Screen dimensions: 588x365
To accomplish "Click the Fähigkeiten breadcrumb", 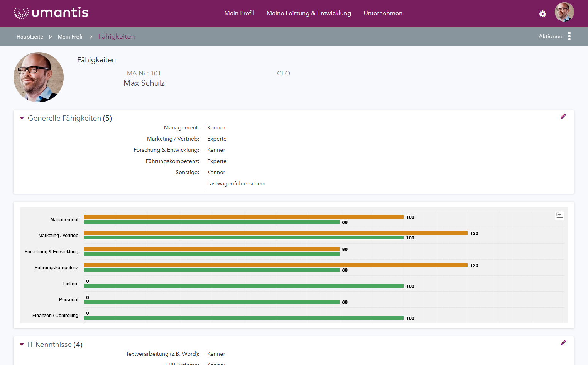I will (x=117, y=36).
